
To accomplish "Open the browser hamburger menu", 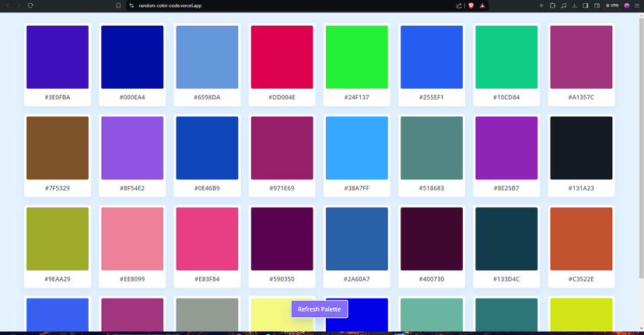I will (637, 5).
